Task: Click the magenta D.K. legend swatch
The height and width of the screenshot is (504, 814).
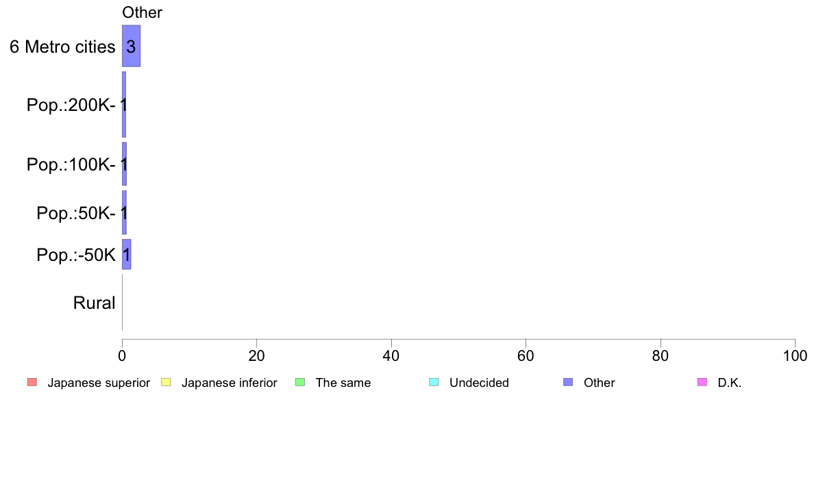Action: 702,383
